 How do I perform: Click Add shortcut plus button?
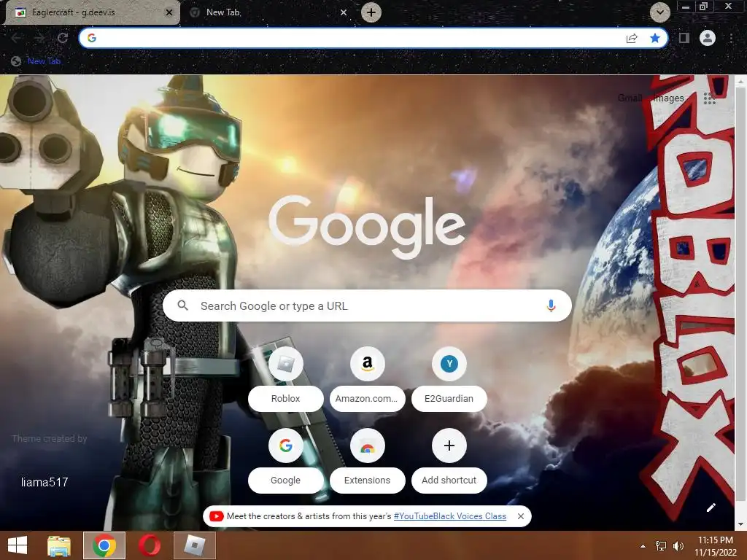(x=449, y=446)
